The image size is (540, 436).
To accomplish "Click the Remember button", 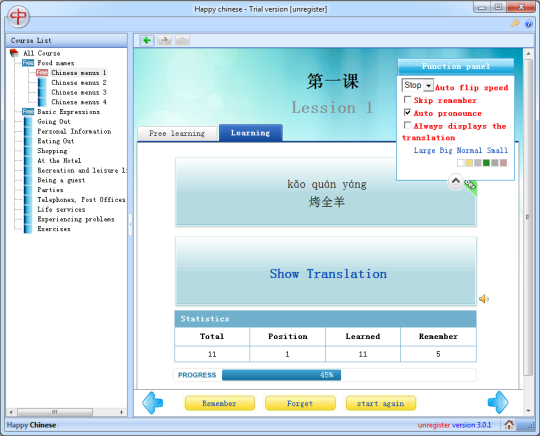I will coord(220,403).
